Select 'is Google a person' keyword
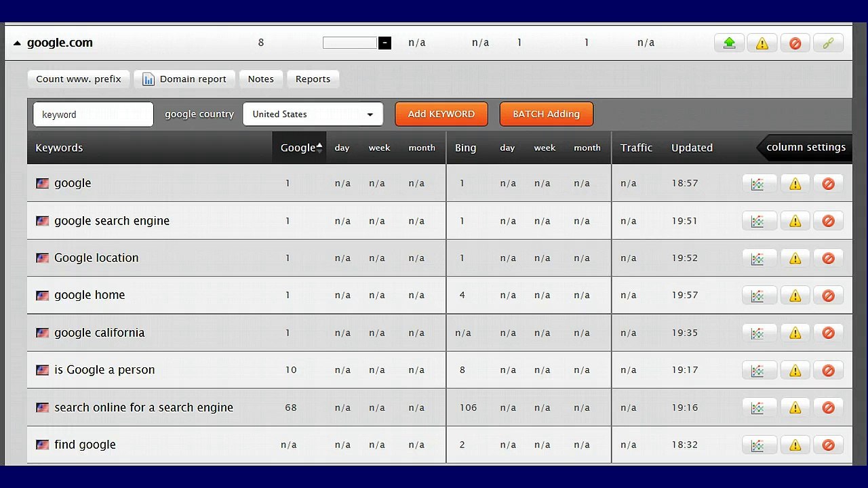This screenshot has width=868, height=488. (104, 370)
